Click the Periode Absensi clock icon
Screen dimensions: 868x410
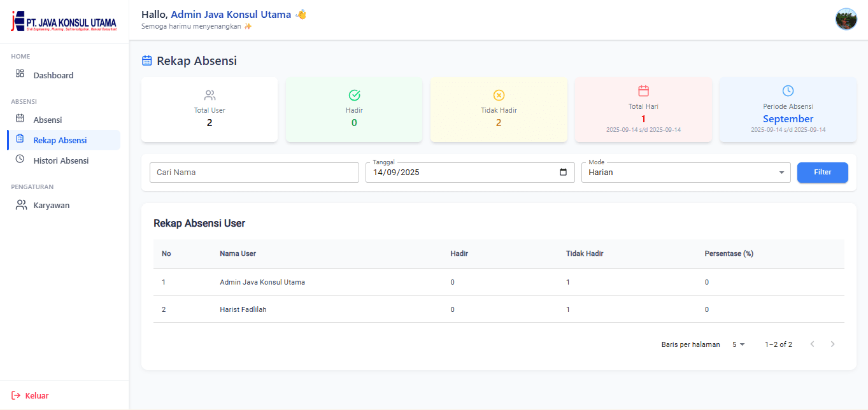(x=788, y=91)
